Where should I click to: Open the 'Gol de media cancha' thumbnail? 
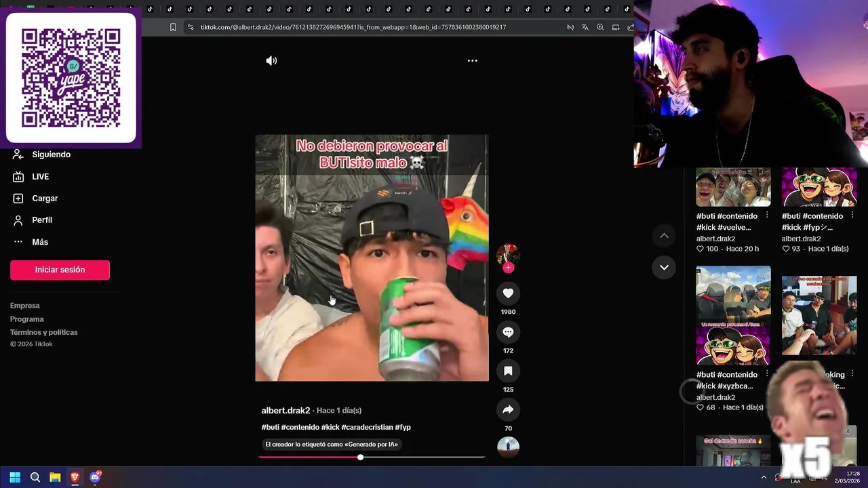coord(733,451)
